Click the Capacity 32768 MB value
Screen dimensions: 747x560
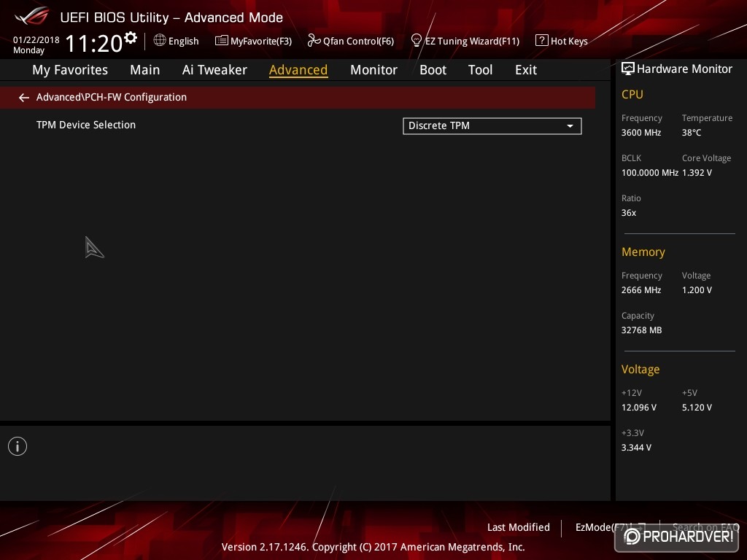coord(642,330)
